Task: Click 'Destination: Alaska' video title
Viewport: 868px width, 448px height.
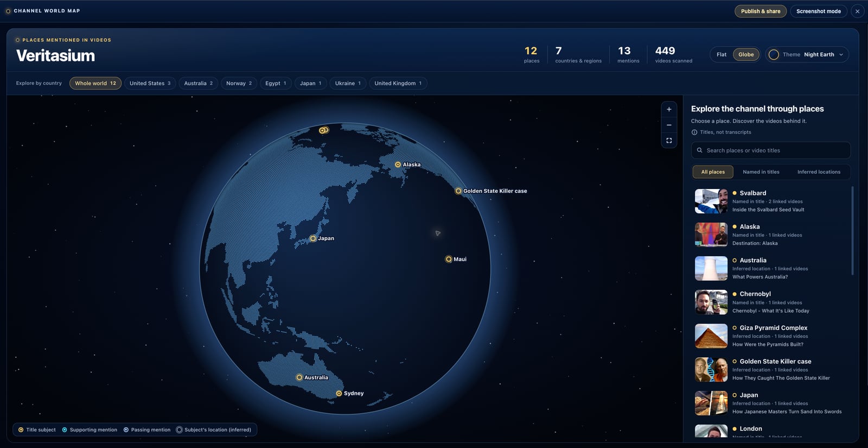Action: (x=755, y=243)
